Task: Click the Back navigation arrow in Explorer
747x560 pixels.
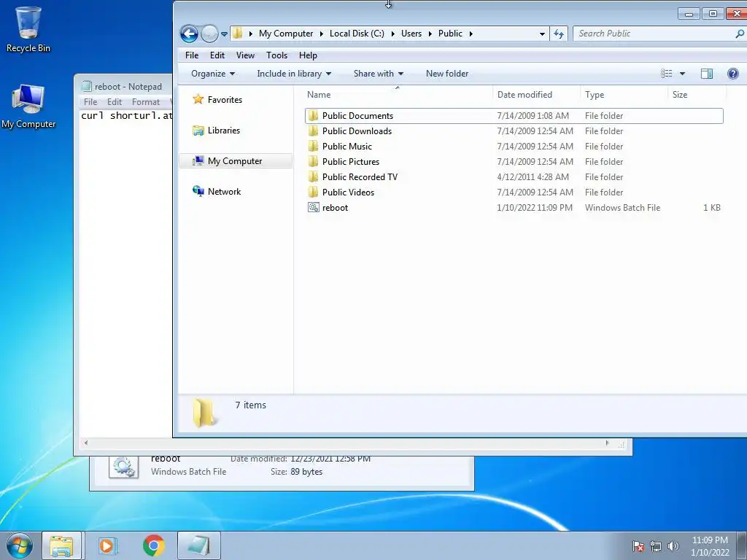Action: point(189,34)
